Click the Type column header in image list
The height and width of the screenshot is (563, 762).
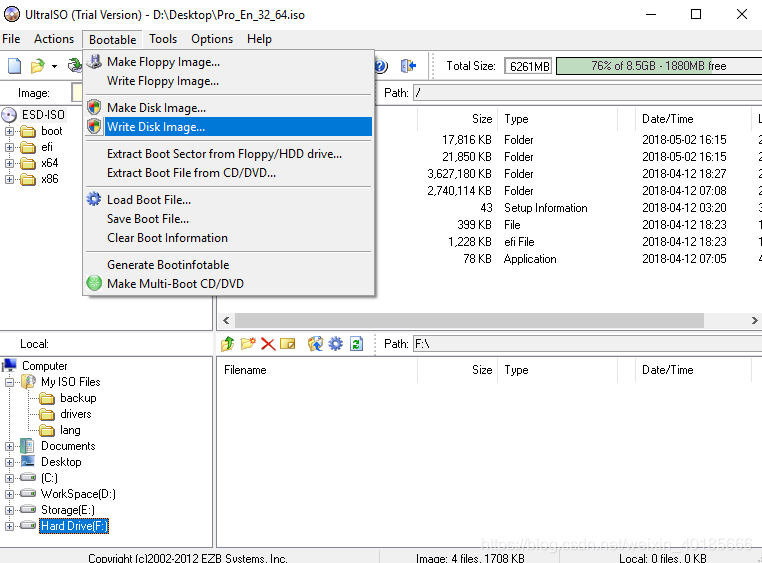[557, 119]
